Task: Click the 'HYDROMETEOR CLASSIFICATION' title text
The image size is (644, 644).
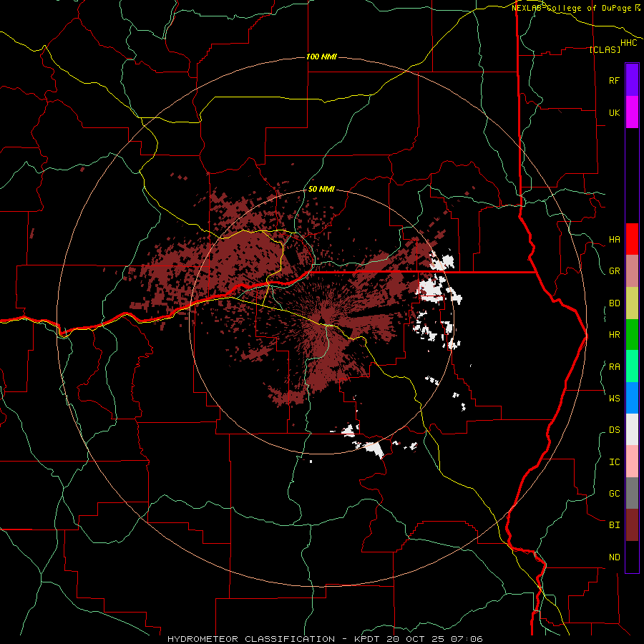Action: pos(251,639)
